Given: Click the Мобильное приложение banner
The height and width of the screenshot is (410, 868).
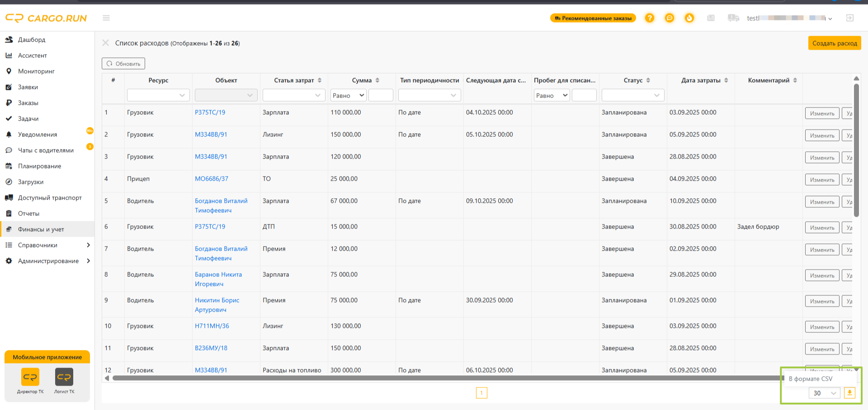Looking at the screenshot, I should [x=47, y=357].
